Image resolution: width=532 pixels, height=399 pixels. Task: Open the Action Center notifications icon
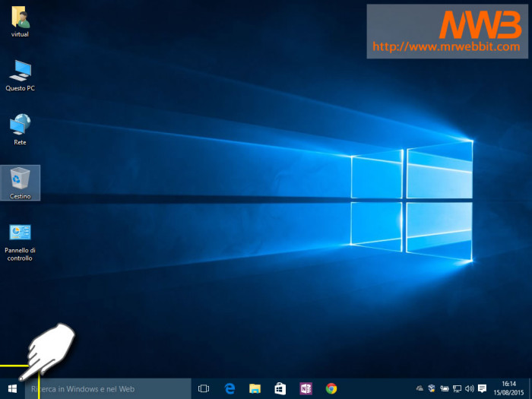[x=482, y=388]
